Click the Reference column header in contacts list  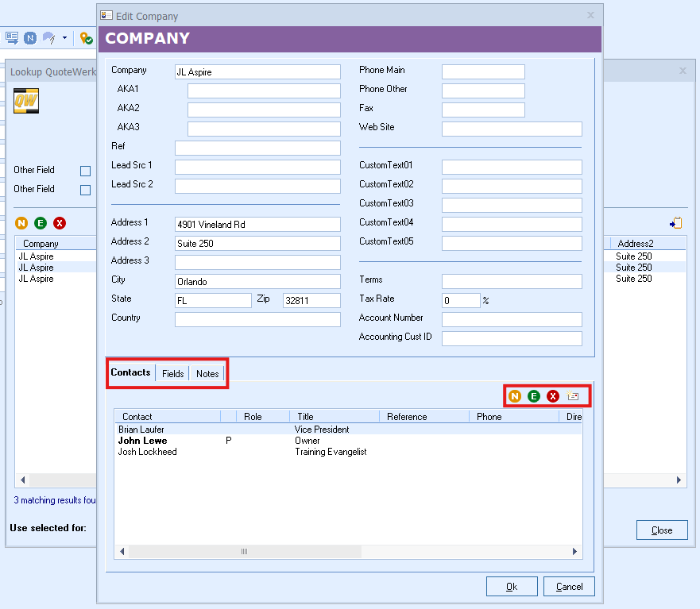pyautogui.click(x=424, y=416)
